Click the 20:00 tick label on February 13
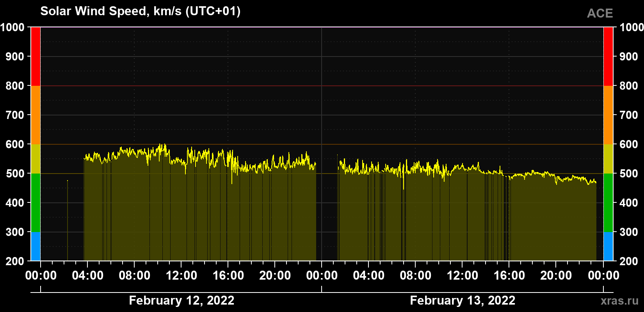 (556, 275)
